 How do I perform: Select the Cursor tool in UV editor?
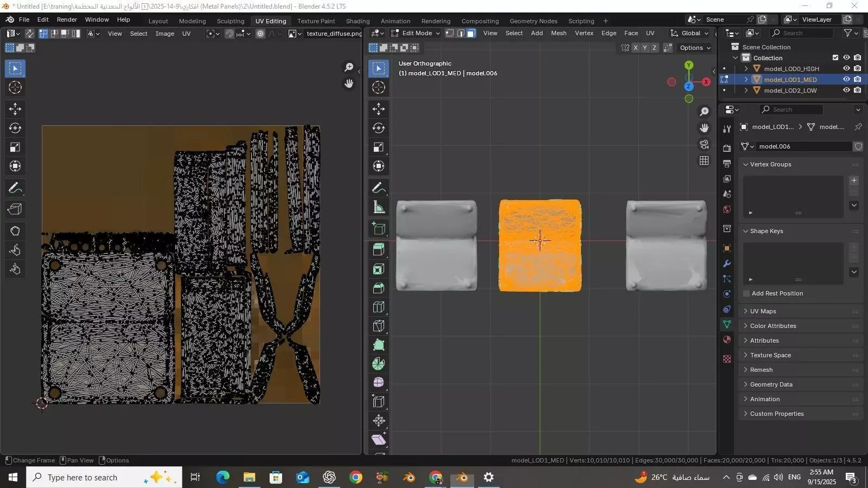15,87
